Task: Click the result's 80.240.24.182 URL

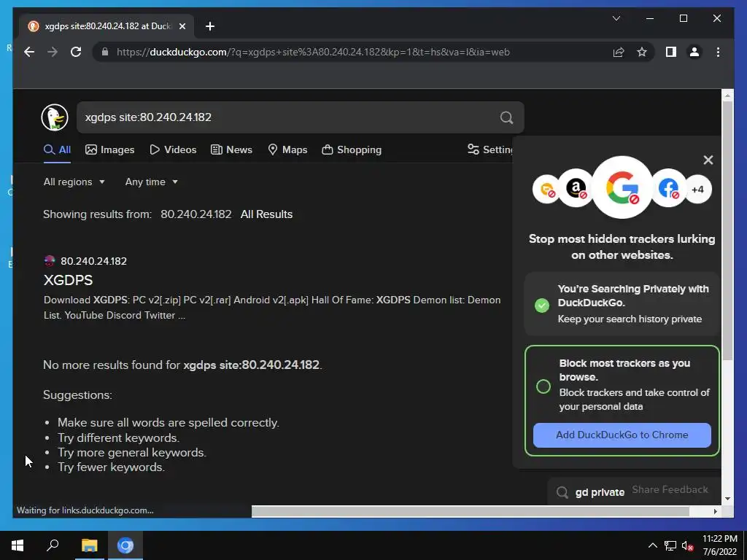Action: 93,261
